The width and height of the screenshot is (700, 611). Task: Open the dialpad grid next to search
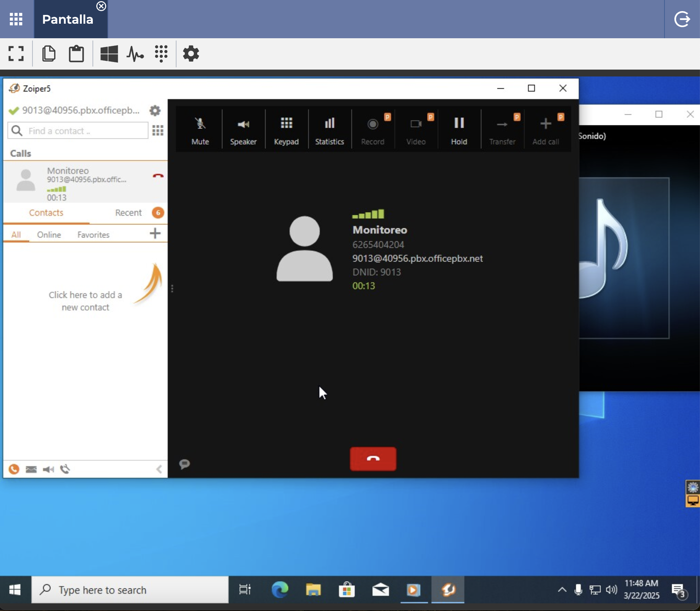[x=158, y=131]
